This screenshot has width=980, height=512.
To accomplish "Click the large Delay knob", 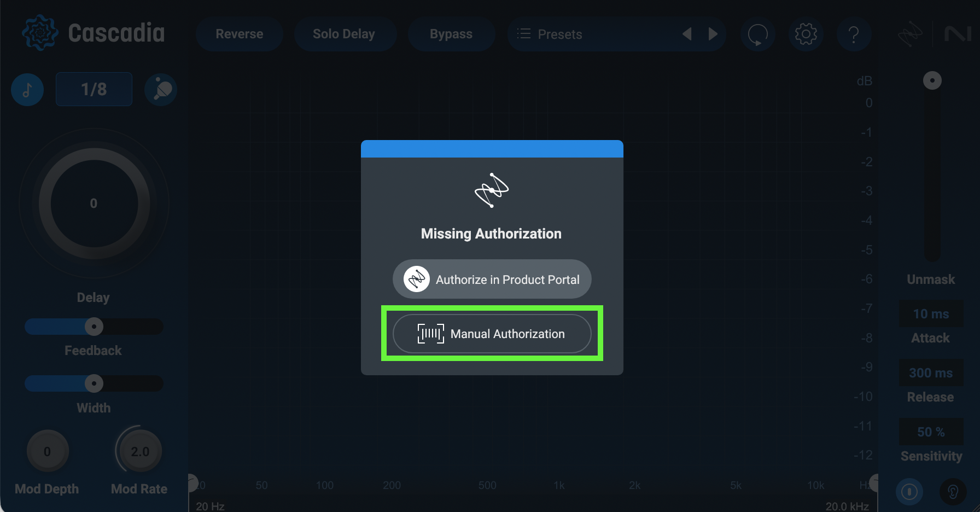I will tap(94, 203).
